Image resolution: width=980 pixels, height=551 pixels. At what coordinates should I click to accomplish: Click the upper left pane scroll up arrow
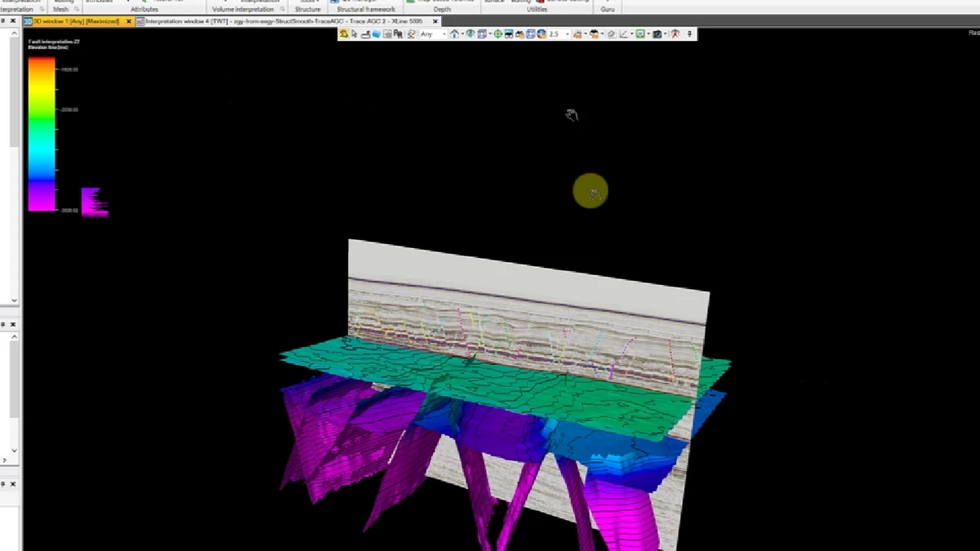[14, 33]
